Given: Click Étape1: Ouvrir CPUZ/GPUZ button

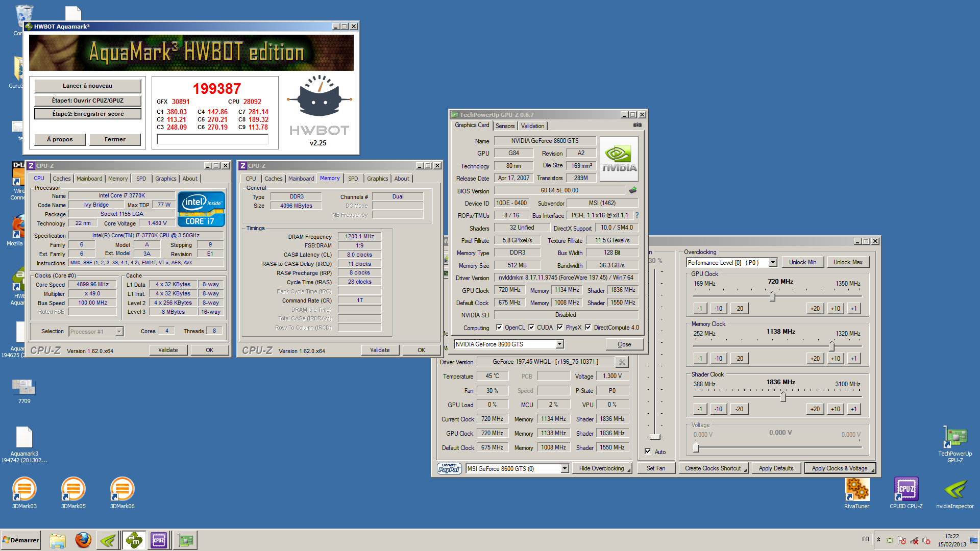Looking at the screenshot, I should 87,101.
